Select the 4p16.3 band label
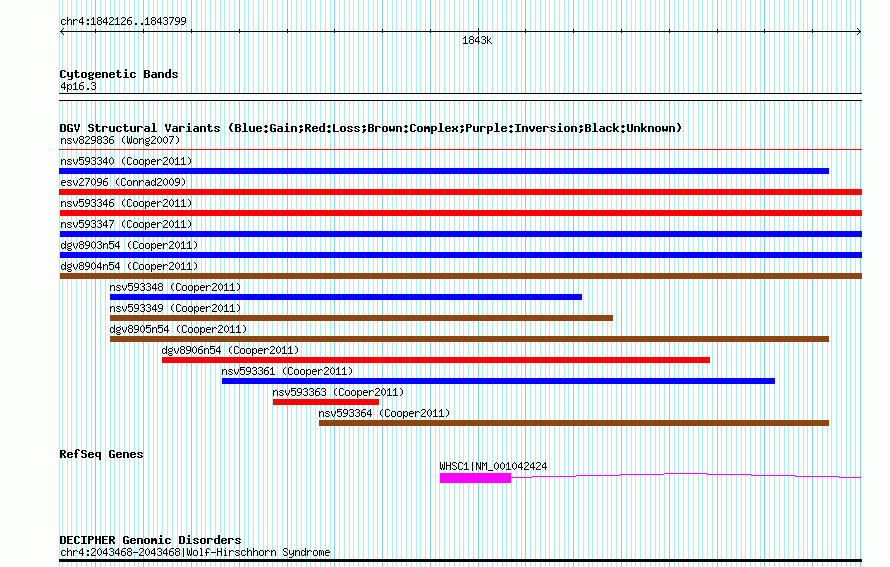Screen dimensions: 890x567 pyautogui.click(x=78, y=86)
